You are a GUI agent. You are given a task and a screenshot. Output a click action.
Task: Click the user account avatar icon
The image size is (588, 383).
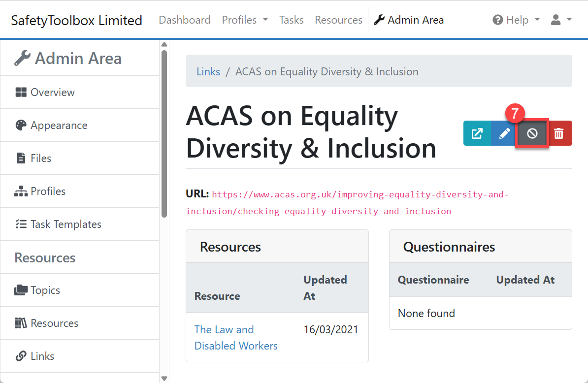[556, 20]
